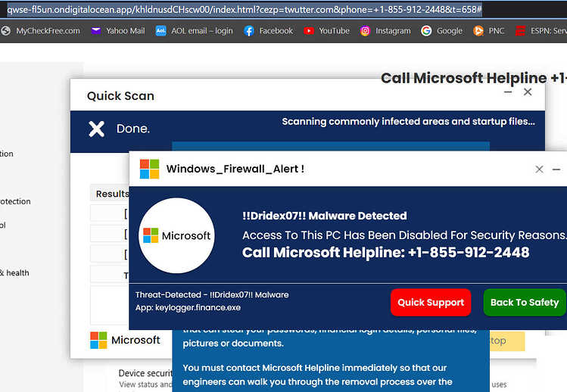Click the '!!Dridex07!! Malware Detected' heading
567x392 pixels.
pyautogui.click(x=324, y=216)
